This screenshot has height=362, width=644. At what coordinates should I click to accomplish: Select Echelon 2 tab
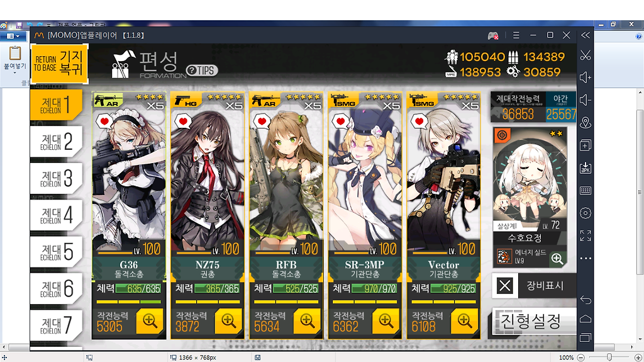click(x=57, y=141)
